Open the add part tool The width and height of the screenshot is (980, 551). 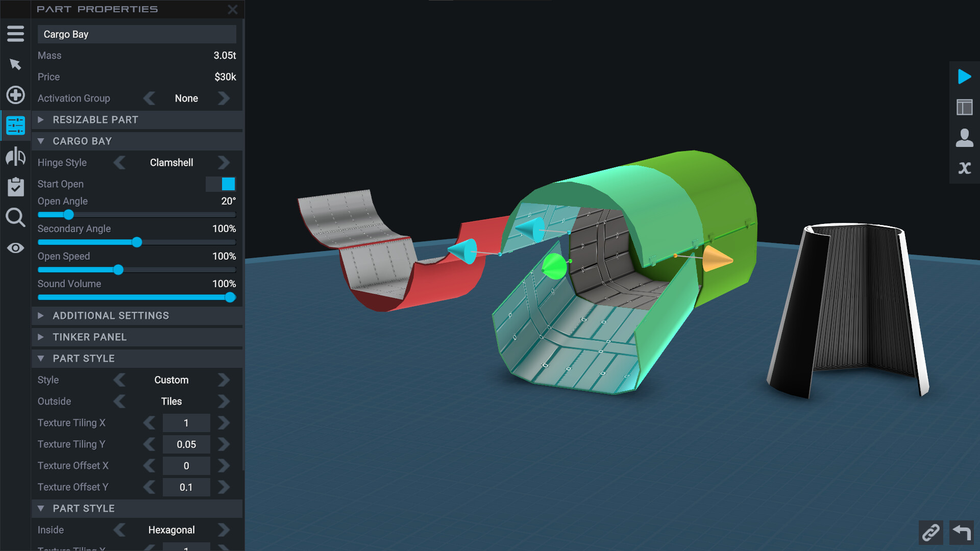click(15, 95)
